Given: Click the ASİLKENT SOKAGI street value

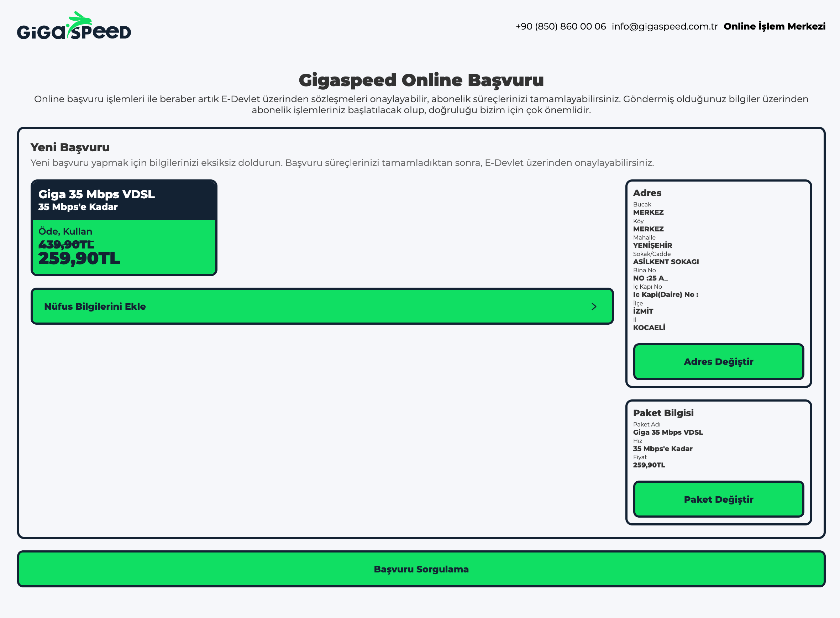Looking at the screenshot, I should pyautogui.click(x=665, y=262).
